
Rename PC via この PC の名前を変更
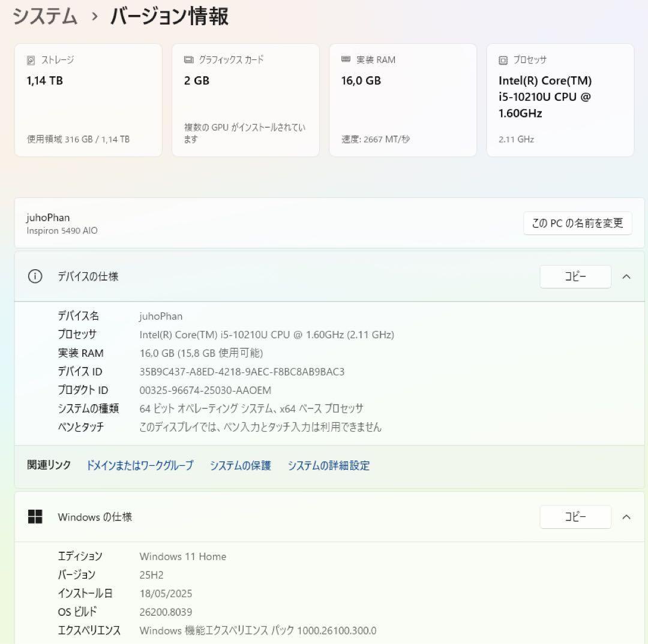coord(577,223)
